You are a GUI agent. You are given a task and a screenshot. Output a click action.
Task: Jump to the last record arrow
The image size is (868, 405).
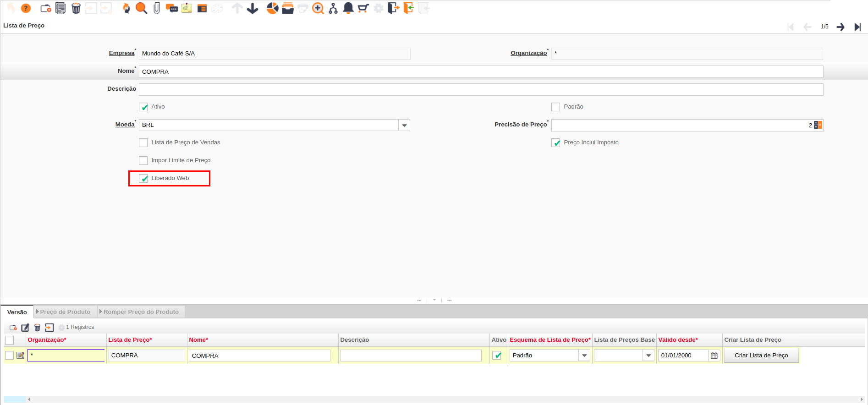click(x=857, y=27)
